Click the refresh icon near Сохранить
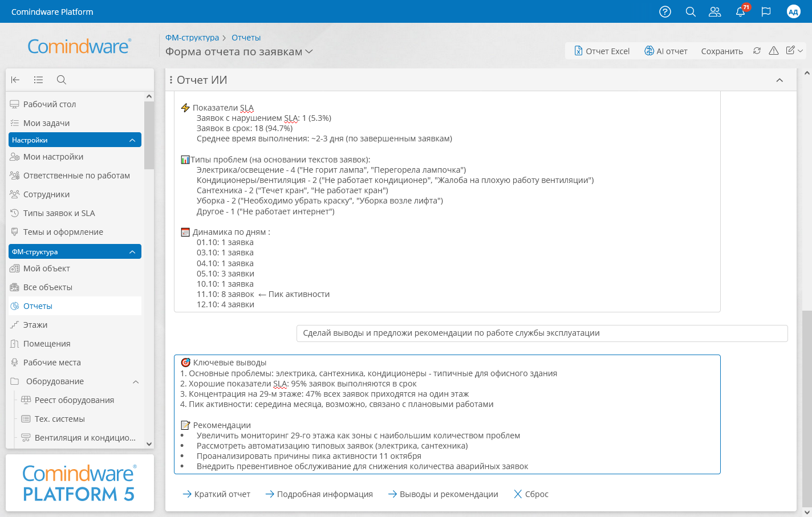 [x=757, y=51]
